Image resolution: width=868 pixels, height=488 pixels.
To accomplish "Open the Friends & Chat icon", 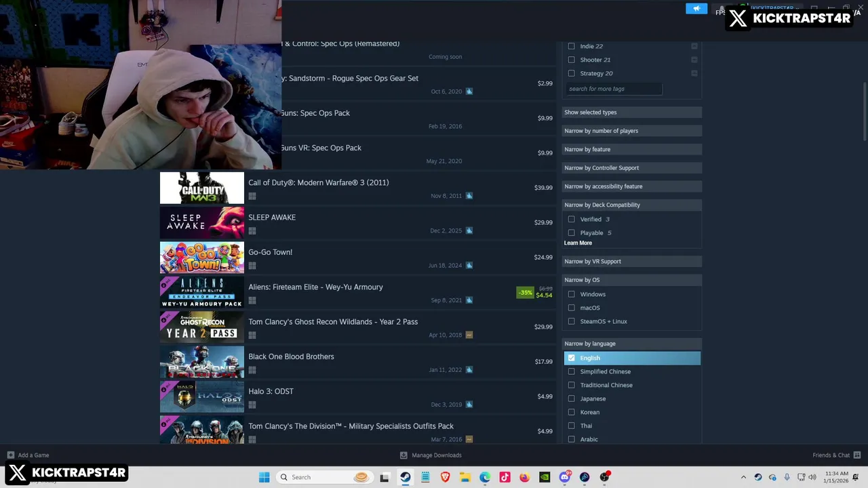I will [x=857, y=455].
